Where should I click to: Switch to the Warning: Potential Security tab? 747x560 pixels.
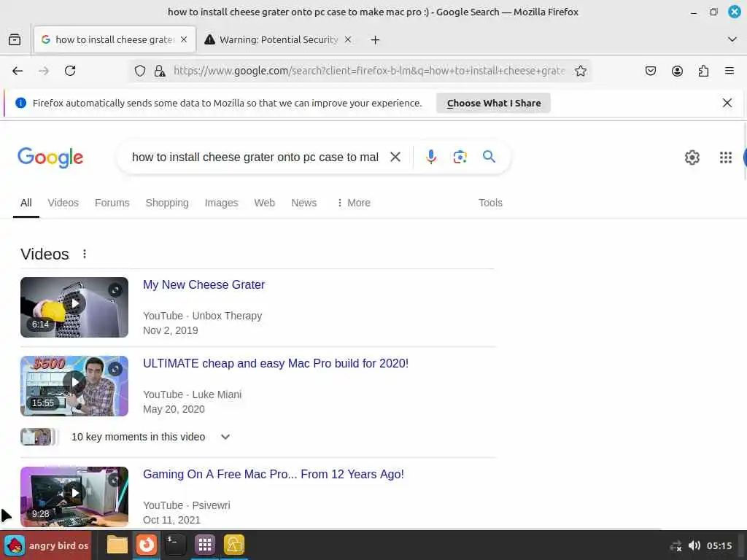click(x=278, y=39)
